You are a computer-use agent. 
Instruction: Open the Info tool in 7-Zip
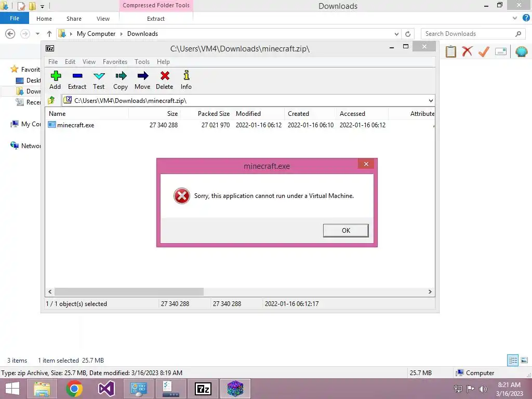(x=186, y=80)
